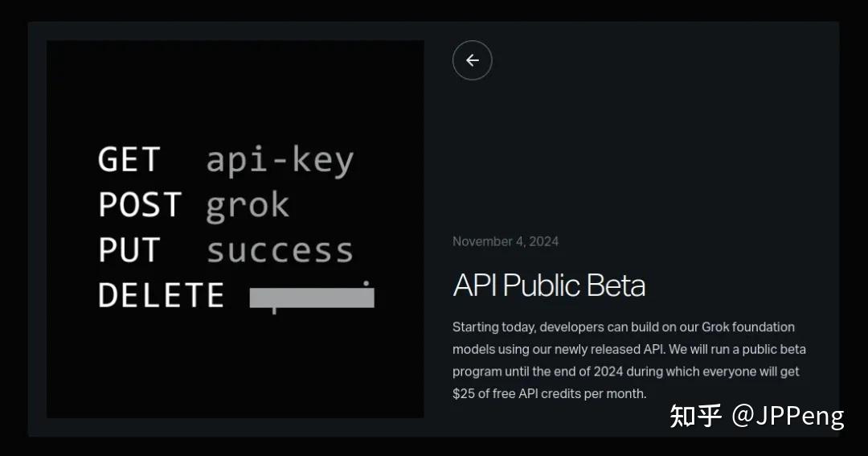Click the api-key text in the illustration
Image resolution: width=868 pixels, height=456 pixels.
point(280,161)
